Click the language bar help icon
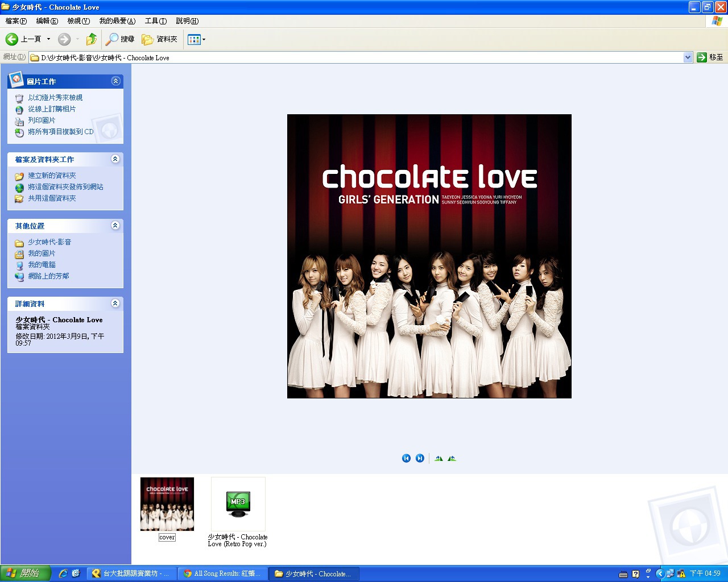This screenshot has height=582, width=728. pos(636,574)
